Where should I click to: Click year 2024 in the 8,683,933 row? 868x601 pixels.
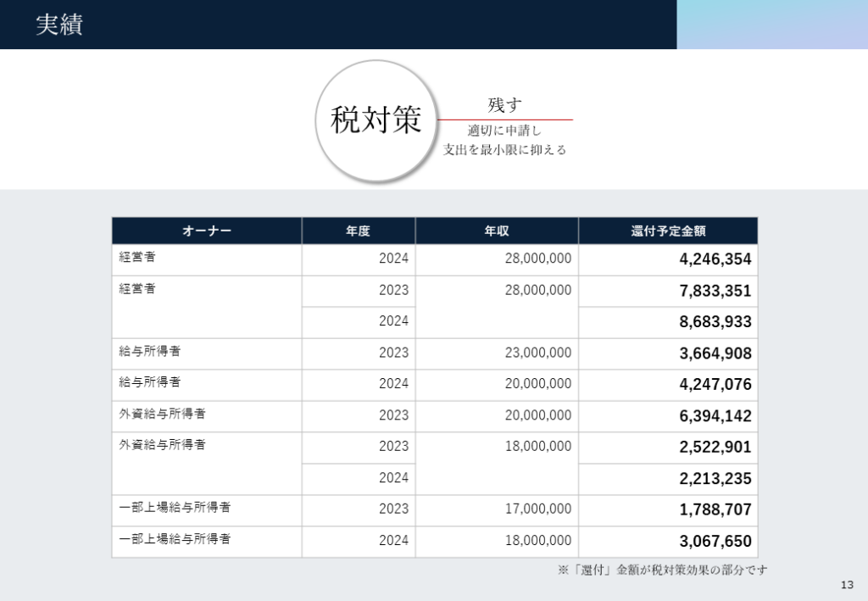(393, 321)
